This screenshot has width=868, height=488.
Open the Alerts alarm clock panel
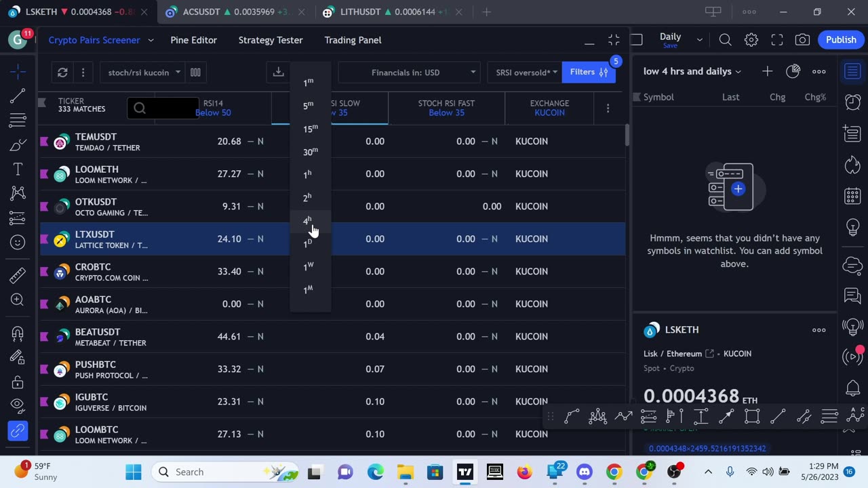coord(852,102)
